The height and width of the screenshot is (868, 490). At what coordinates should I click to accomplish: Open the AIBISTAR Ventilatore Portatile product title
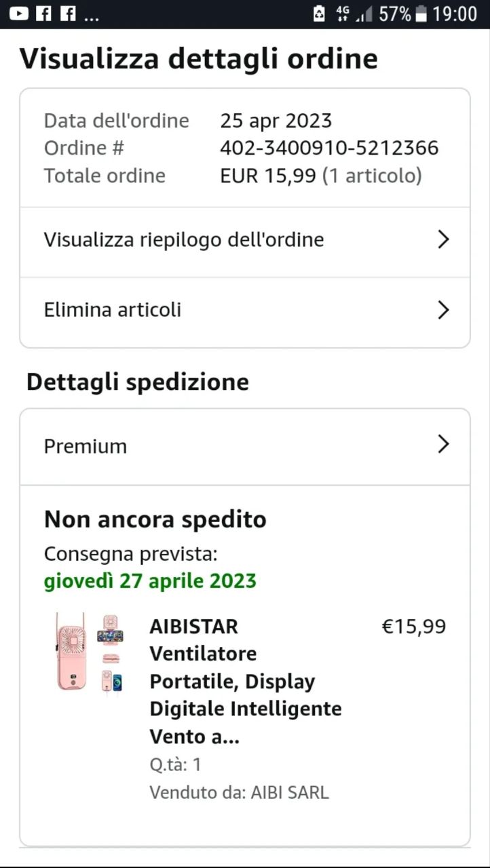[x=246, y=681]
